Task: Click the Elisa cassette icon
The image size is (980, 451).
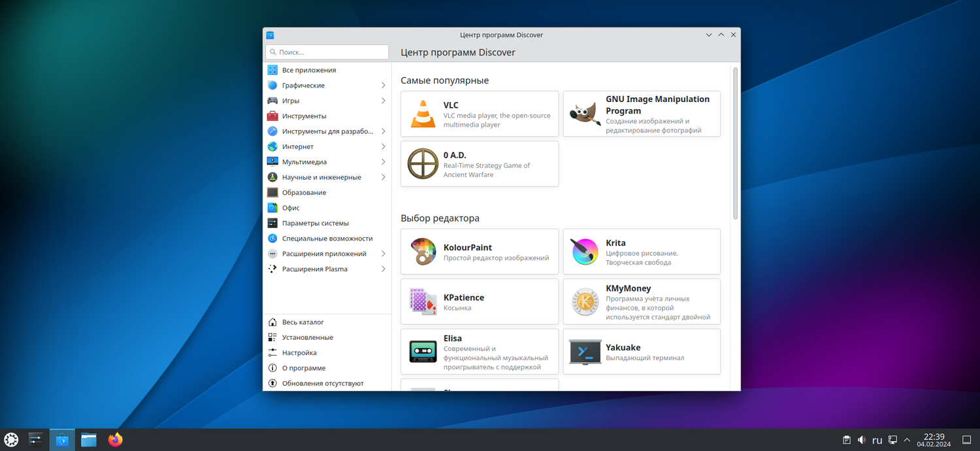Action: click(423, 352)
